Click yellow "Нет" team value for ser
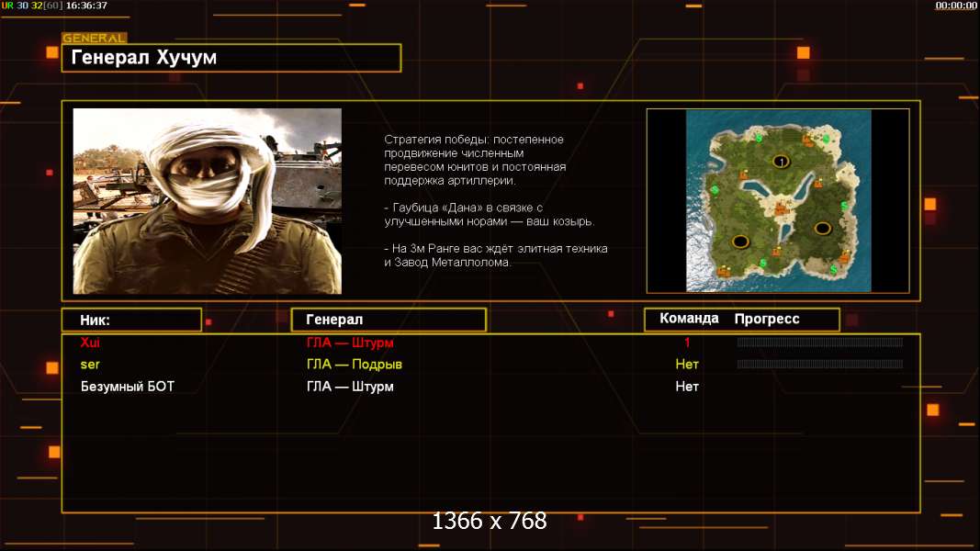Viewport: 980px width, 551px height. click(x=687, y=365)
